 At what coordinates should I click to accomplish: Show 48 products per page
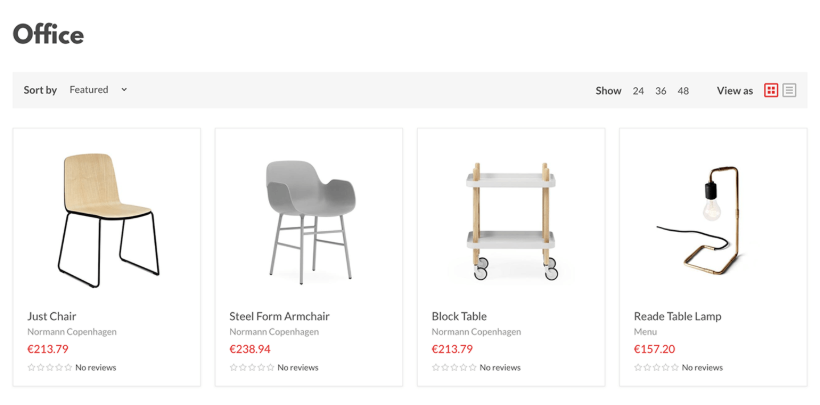click(683, 91)
